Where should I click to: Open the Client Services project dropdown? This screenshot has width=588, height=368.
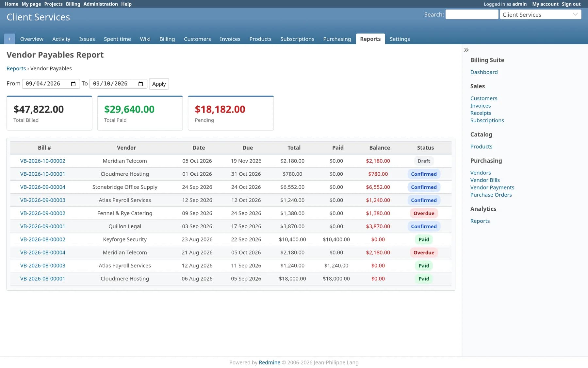coord(540,14)
